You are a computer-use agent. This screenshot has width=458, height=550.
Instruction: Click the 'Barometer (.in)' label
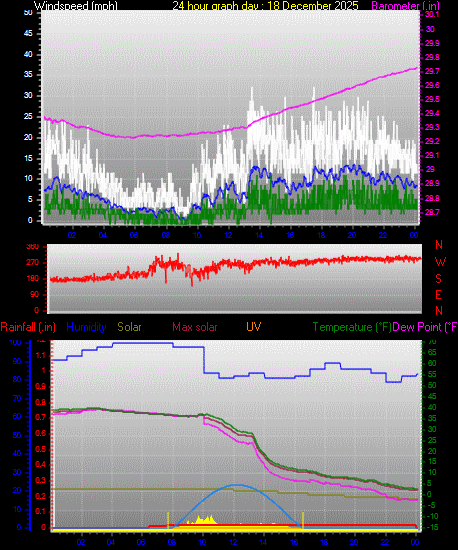(x=405, y=6)
